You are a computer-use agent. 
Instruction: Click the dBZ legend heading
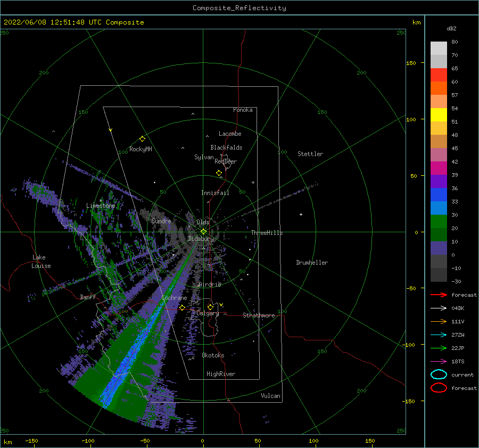[451, 28]
